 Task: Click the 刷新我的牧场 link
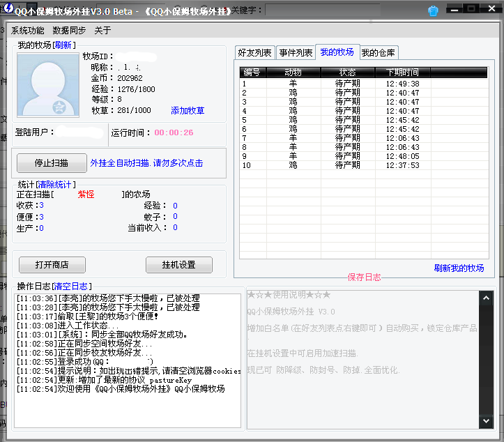459,268
